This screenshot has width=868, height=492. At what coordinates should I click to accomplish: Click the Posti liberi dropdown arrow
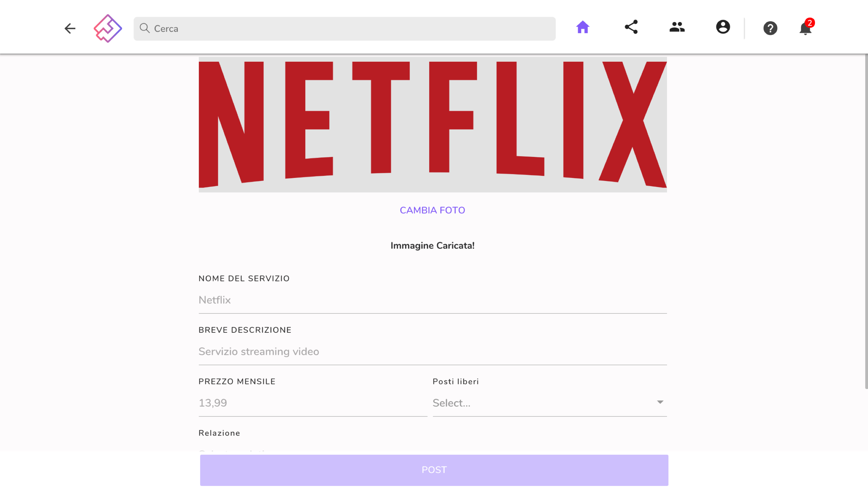coord(660,402)
